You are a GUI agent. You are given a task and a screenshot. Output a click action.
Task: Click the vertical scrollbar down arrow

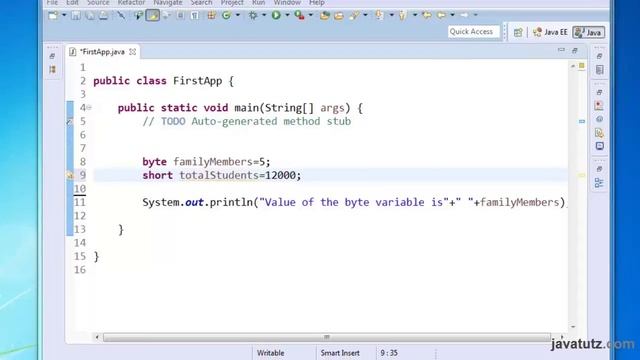pyautogui.click(x=573, y=327)
